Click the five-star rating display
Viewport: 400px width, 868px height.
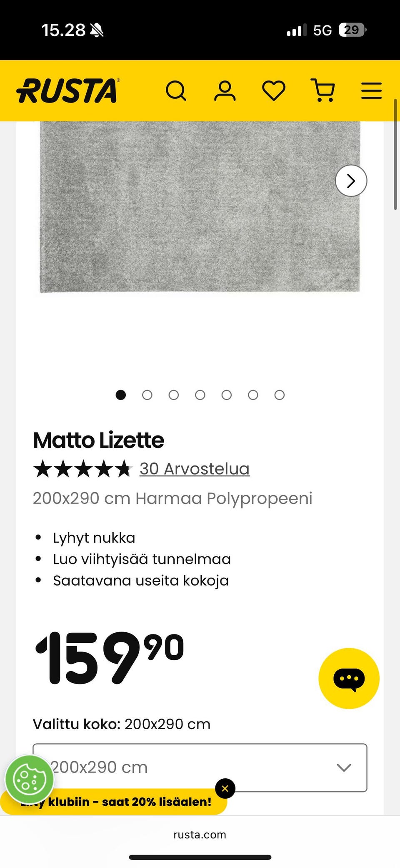pyautogui.click(x=82, y=469)
